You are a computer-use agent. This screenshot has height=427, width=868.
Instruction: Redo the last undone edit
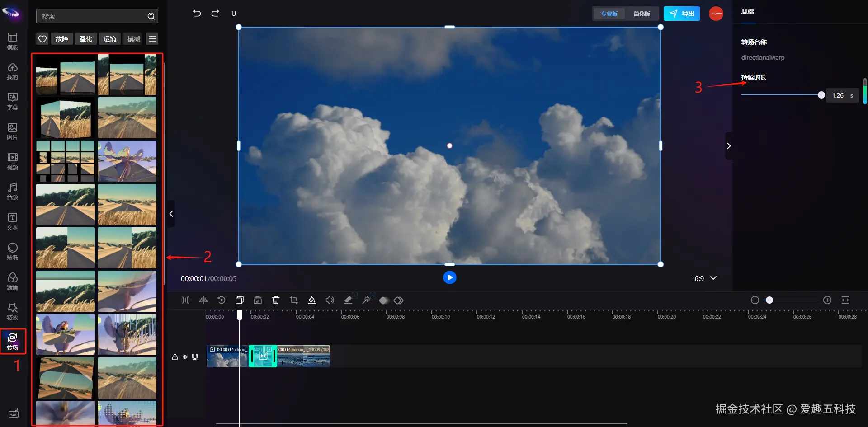pyautogui.click(x=215, y=13)
